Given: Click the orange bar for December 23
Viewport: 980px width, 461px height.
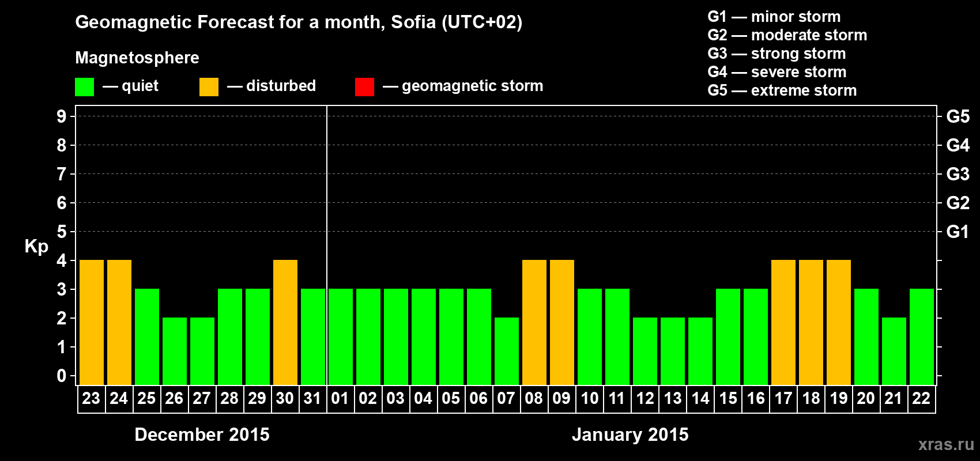Looking at the screenshot, I should tap(92, 322).
